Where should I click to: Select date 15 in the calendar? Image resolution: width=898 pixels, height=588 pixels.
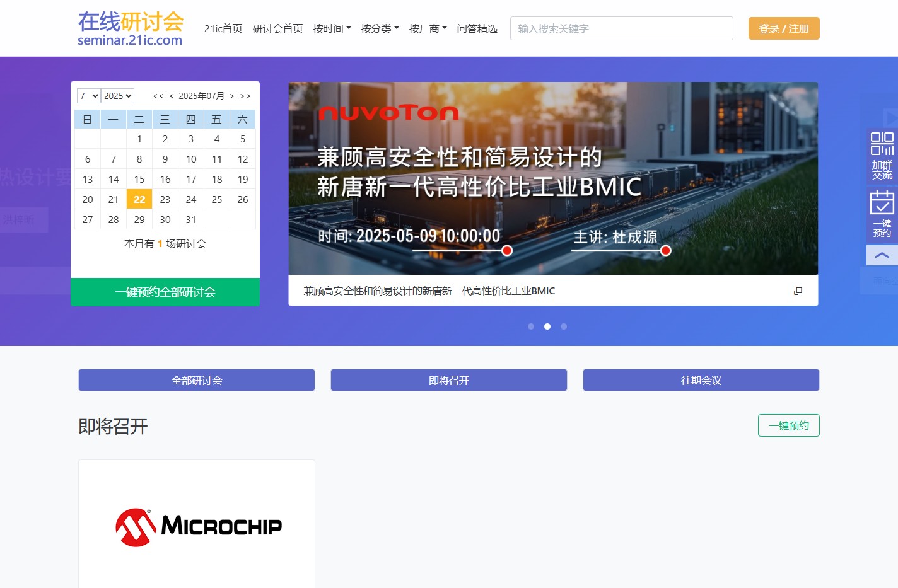click(139, 179)
